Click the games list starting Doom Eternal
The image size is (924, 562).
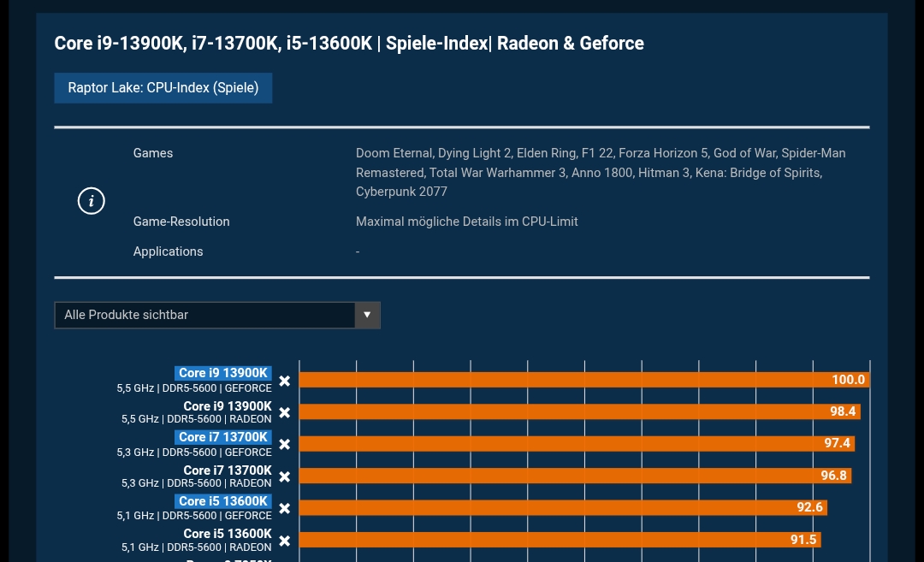pos(601,173)
